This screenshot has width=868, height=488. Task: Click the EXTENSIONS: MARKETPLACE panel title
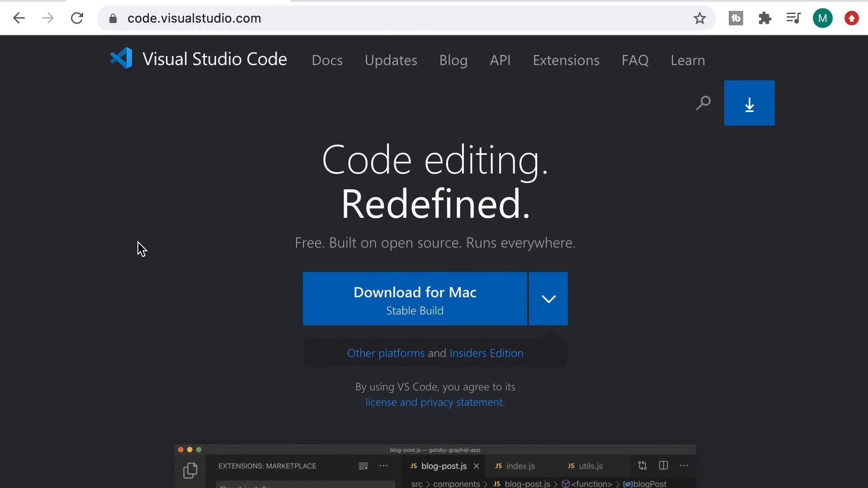click(267, 466)
